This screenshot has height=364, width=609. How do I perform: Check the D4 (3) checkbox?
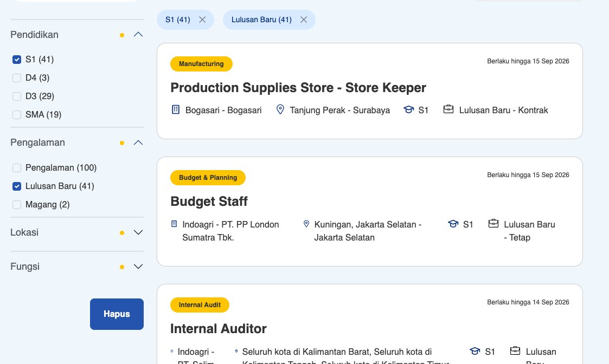tap(17, 78)
